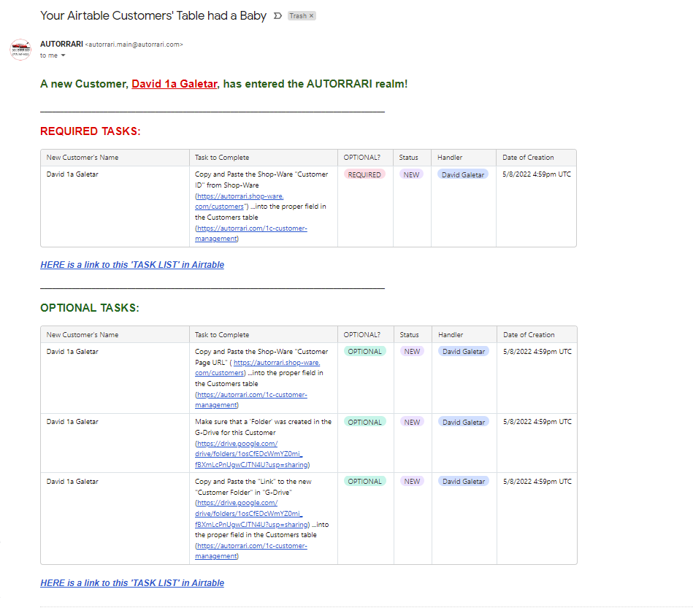This screenshot has height=616, width=693.
Task: Click OPTIONAL pill in 'Make sure that a Folder' row
Action: 364,422
